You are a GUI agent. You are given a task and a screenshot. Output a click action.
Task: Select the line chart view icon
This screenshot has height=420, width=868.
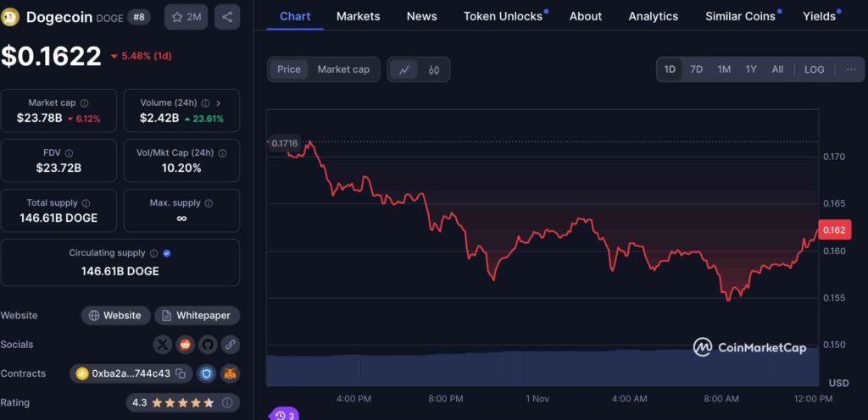pos(404,69)
